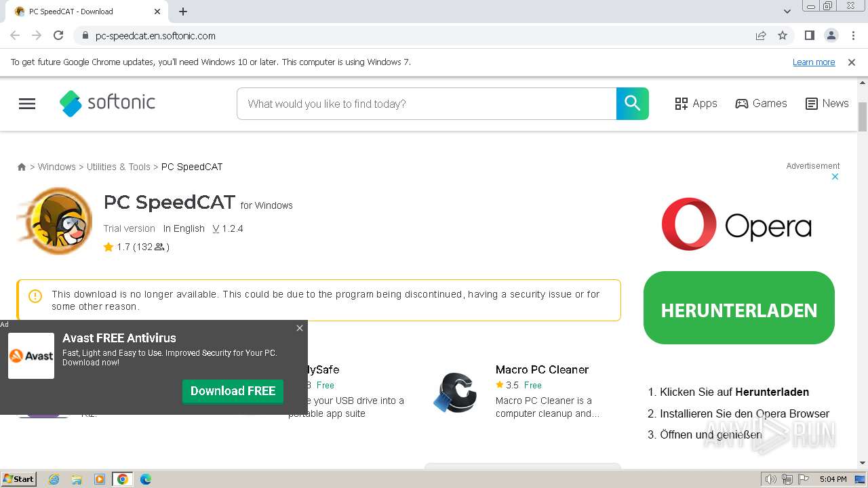The height and width of the screenshot is (488, 868).
Task: Open Windows Start menu
Action: click(x=19, y=479)
